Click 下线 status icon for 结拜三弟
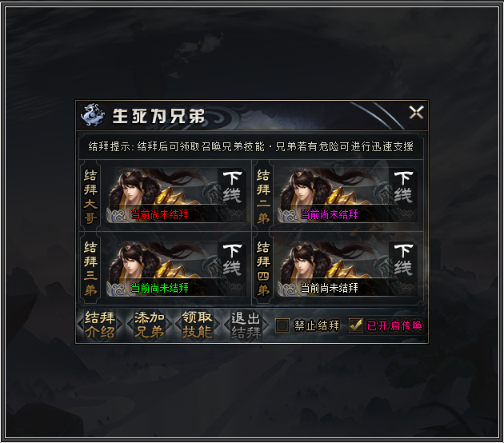 click(x=232, y=260)
